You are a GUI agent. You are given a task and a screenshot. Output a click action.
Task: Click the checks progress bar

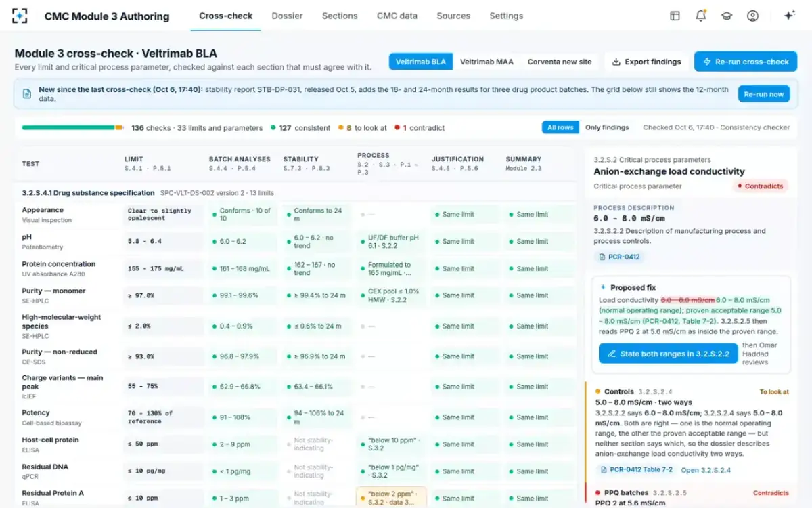pyautogui.click(x=72, y=127)
